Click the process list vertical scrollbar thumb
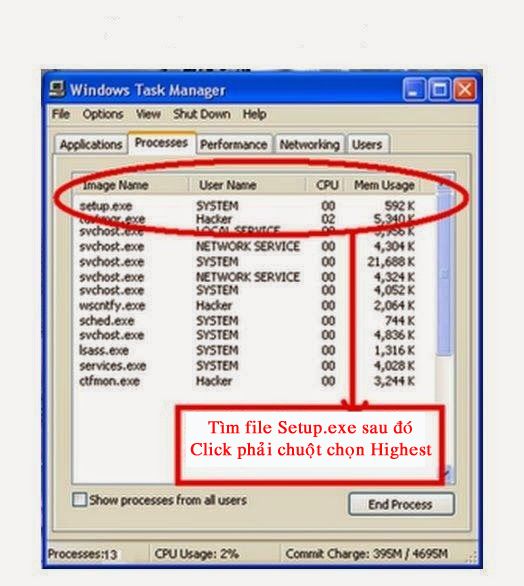The image size is (524, 586). click(445, 275)
